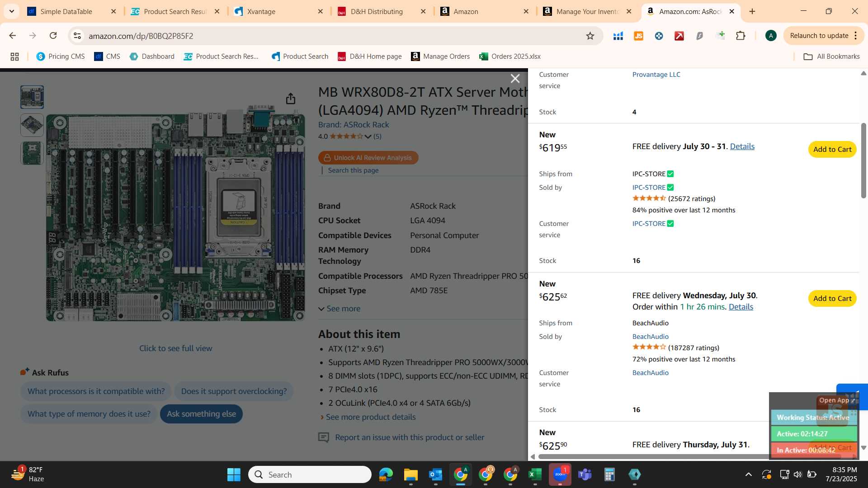Viewport: 868px width, 488px height.
Task: Expand See more product specifications
Action: coord(339,309)
